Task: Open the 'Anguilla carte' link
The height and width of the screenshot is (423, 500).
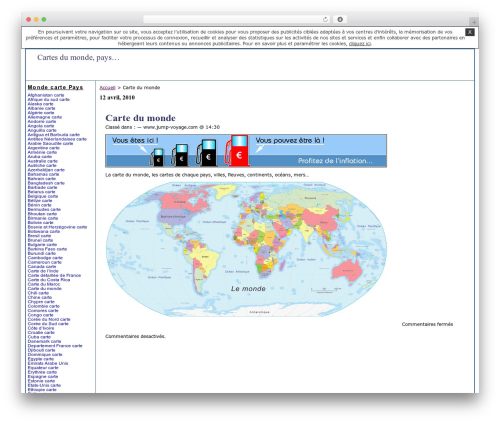Action: tap(42, 130)
